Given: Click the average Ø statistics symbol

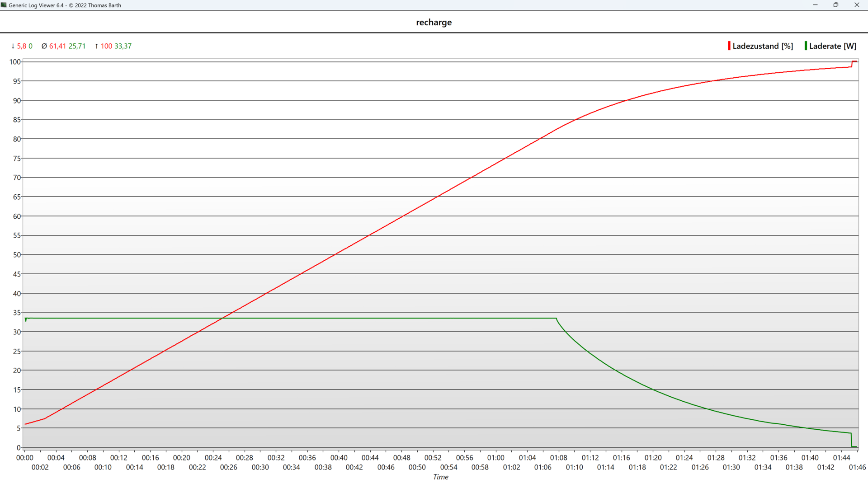Looking at the screenshot, I should tap(44, 46).
